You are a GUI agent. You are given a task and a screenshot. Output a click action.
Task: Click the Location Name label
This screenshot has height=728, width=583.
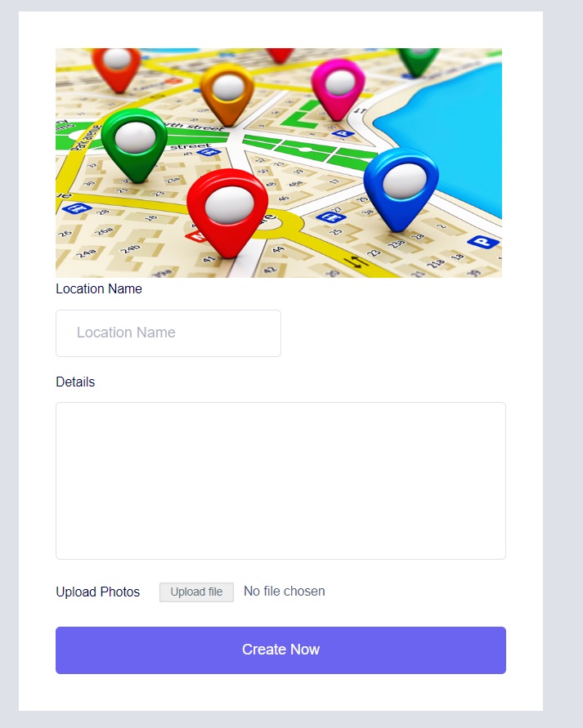(99, 288)
